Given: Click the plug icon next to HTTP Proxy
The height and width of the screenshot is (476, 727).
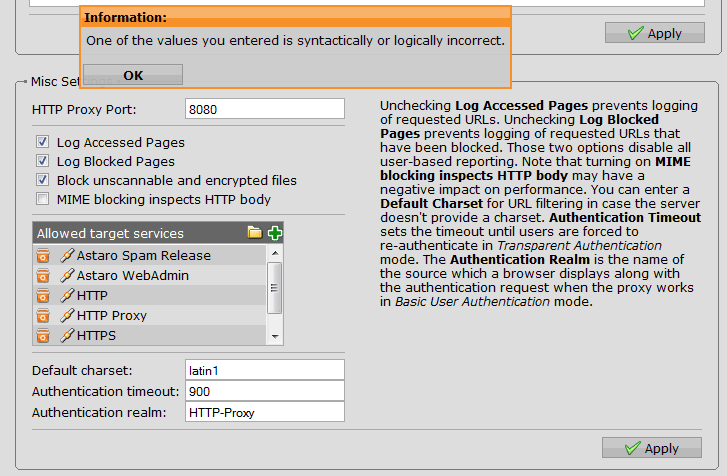Looking at the screenshot, I should (x=67, y=315).
